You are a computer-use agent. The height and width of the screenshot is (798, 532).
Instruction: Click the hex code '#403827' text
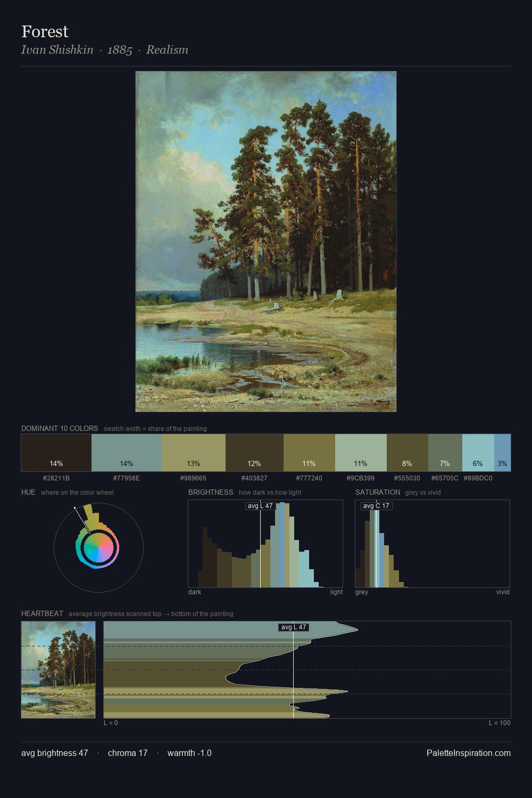coord(254,478)
